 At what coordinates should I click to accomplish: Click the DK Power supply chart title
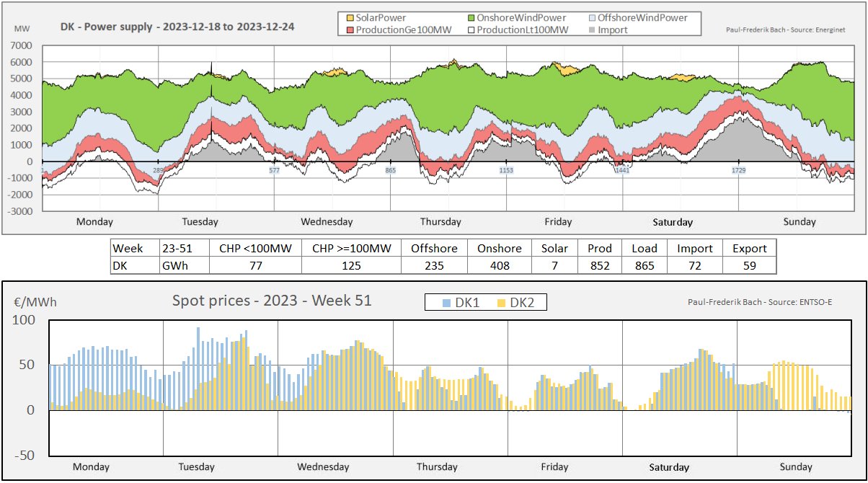[x=177, y=28]
